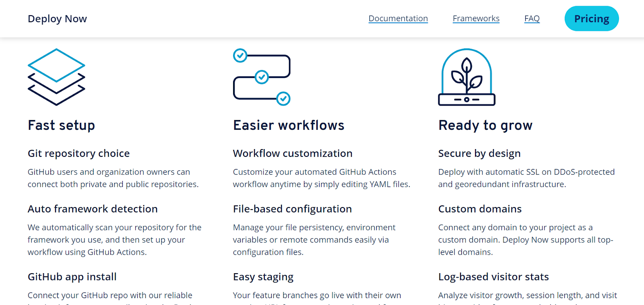Viewport: 644px width, 305px height.
Task: Click the stacked layers Fast setup icon
Action: tap(56, 77)
